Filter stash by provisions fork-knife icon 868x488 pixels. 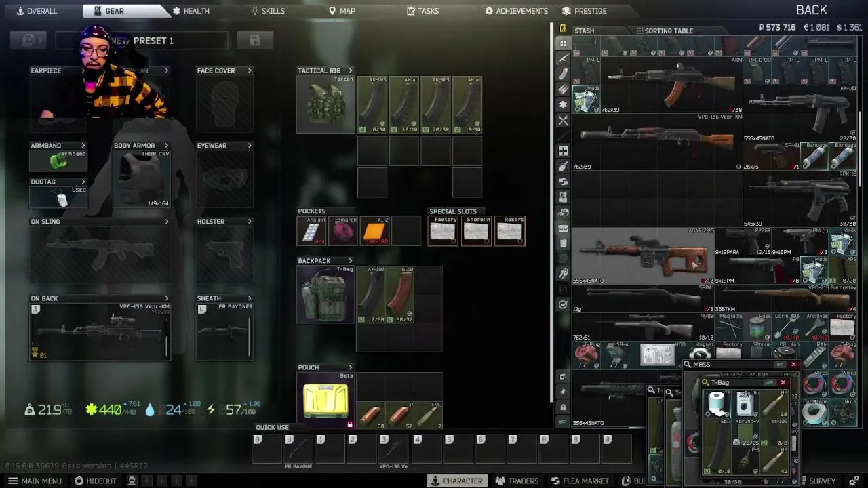click(563, 121)
